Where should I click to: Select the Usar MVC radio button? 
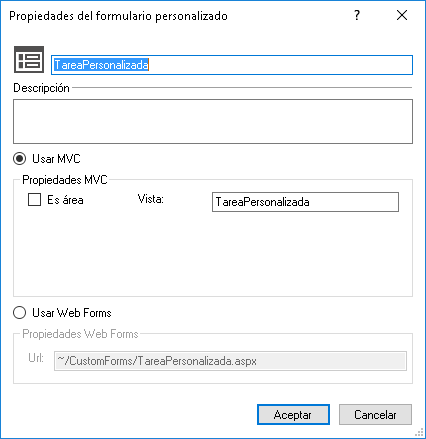point(19,159)
